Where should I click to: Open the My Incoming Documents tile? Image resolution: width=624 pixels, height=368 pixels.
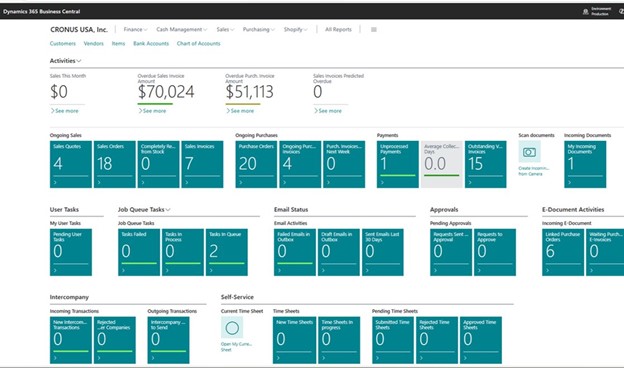(x=585, y=164)
